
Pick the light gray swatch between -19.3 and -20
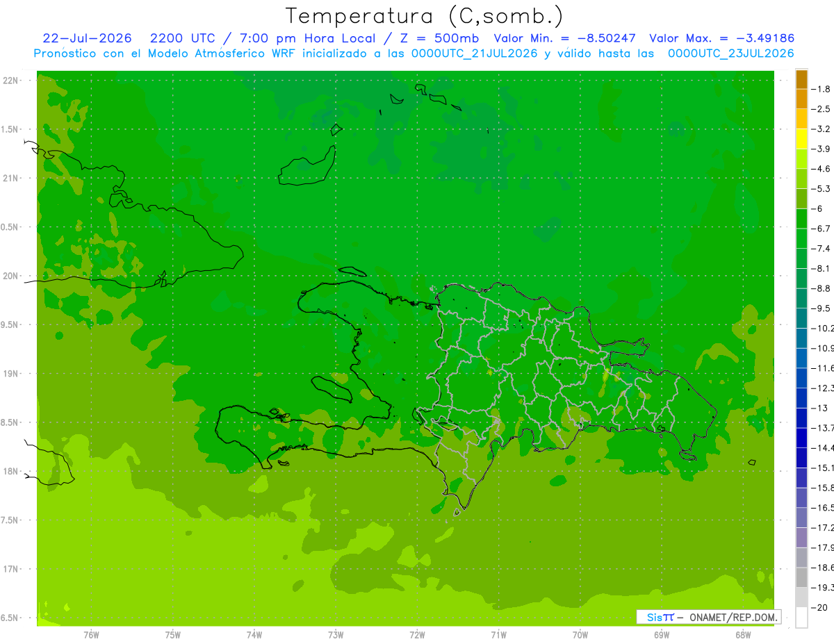(x=801, y=597)
